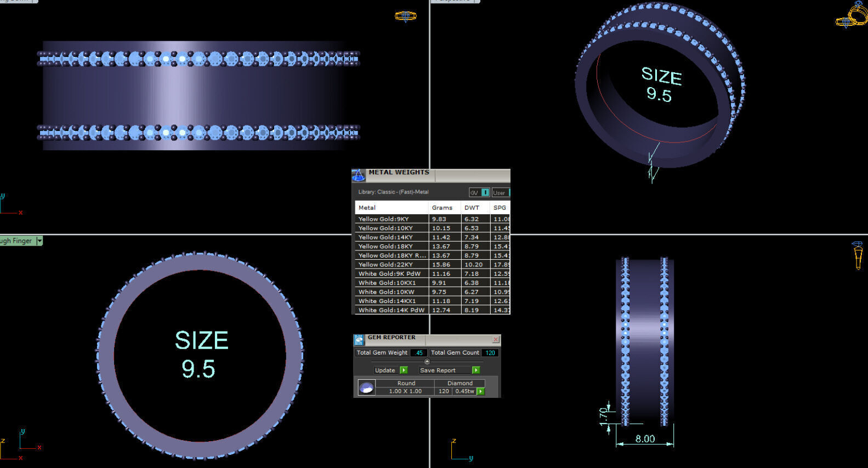868x468 pixels.
Task: Select the White Gold:10KX1 row
Action: click(x=433, y=283)
